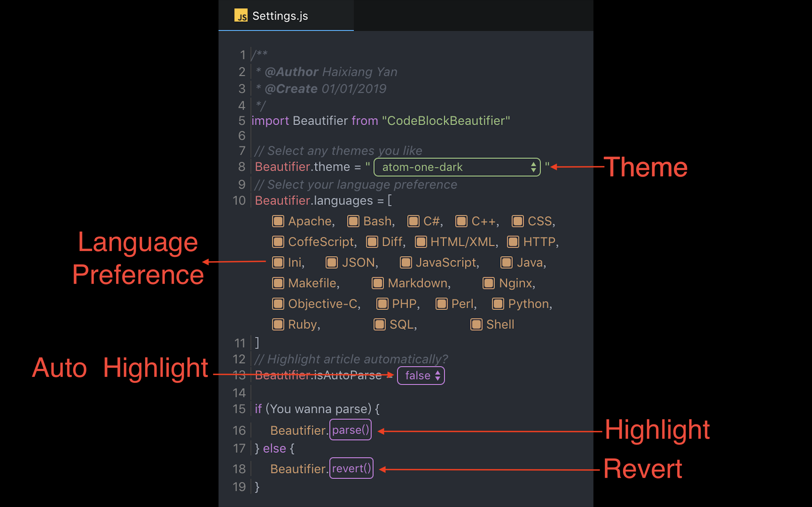The width and height of the screenshot is (812, 507).
Task: Toggle the Bash checkbox
Action: coord(353,221)
